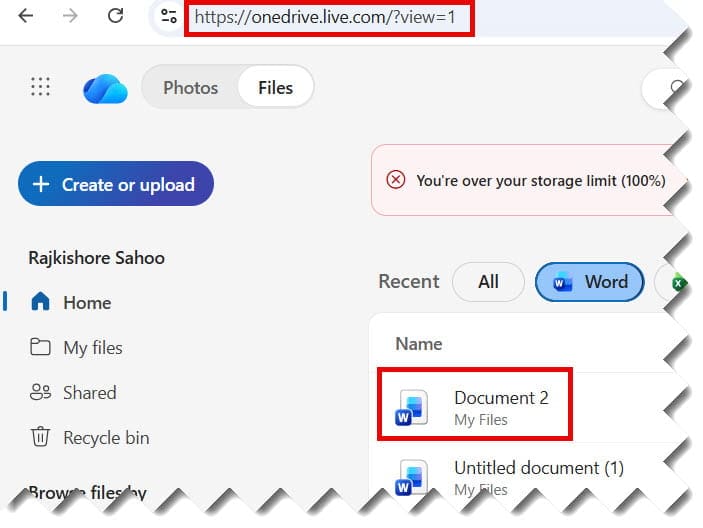
Task: Open site information icon beside URL
Action: point(169,16)
